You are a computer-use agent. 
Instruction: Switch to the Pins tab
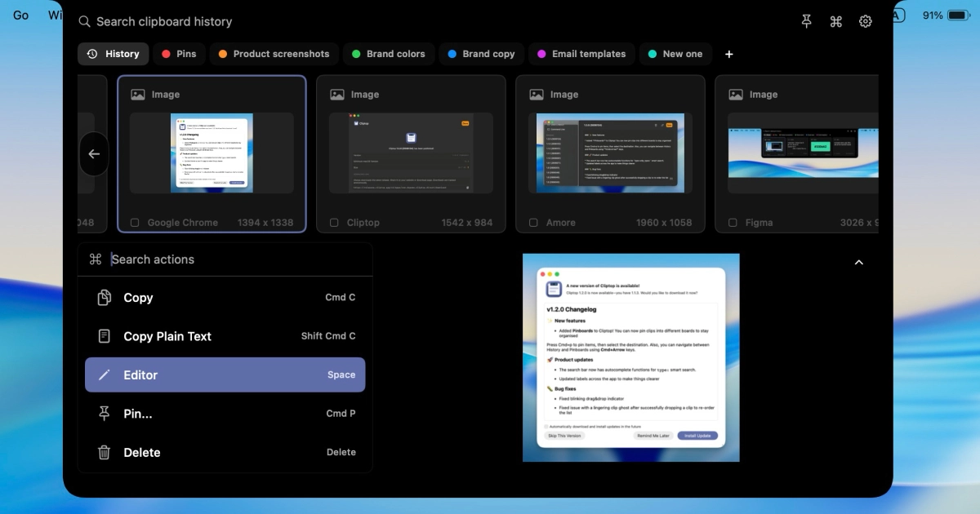[179, 54]
